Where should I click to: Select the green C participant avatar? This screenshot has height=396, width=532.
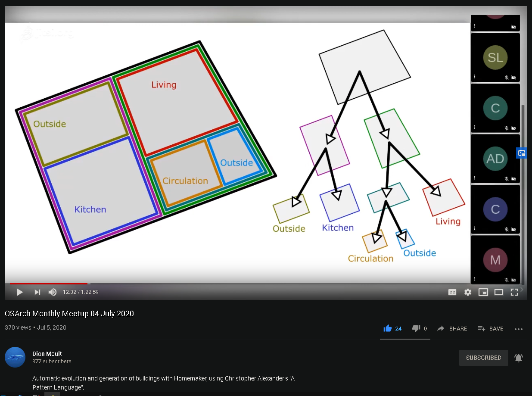pos(495,108)
